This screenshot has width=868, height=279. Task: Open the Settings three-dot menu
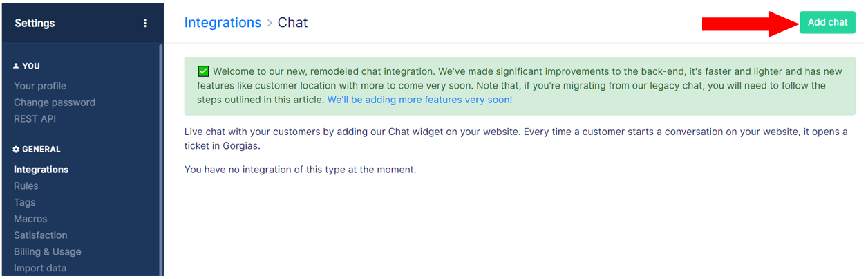click(145, 23)
